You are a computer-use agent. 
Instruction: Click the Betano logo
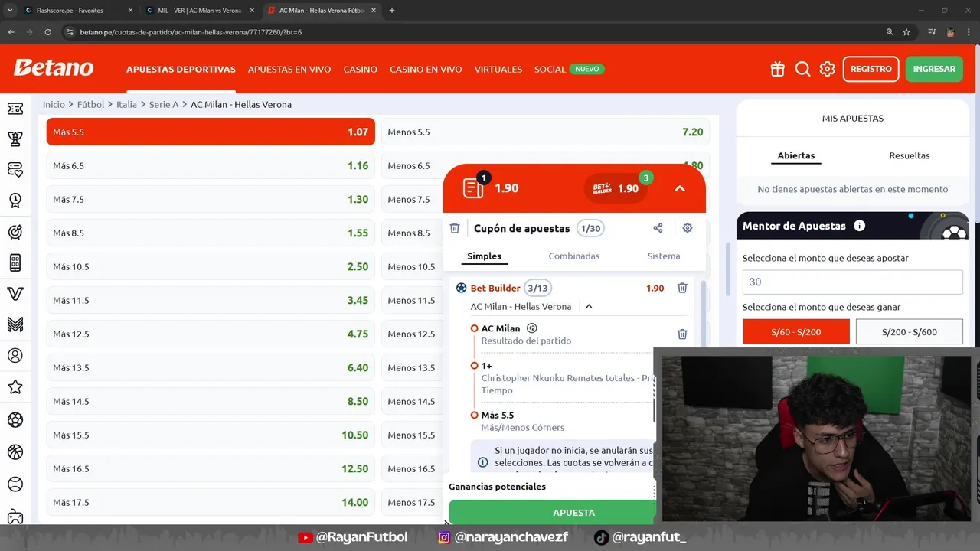(x=54, y=68)
